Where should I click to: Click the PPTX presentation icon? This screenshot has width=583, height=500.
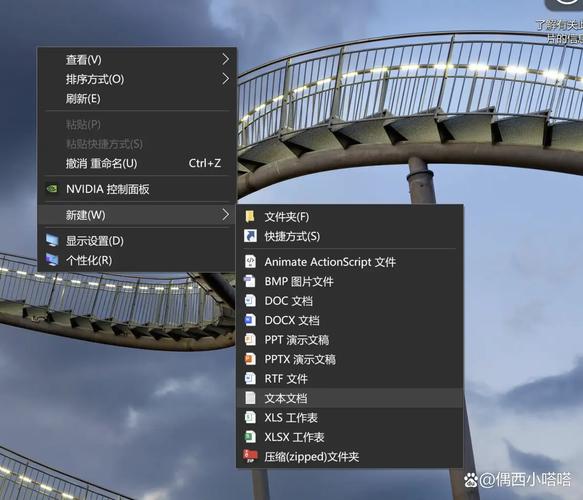pyautogui.click(x=250, y=359)
